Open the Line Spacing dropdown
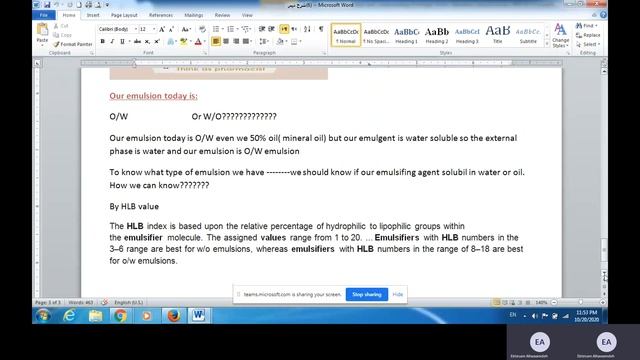This screenshot has width=640, height=360. 264,41
